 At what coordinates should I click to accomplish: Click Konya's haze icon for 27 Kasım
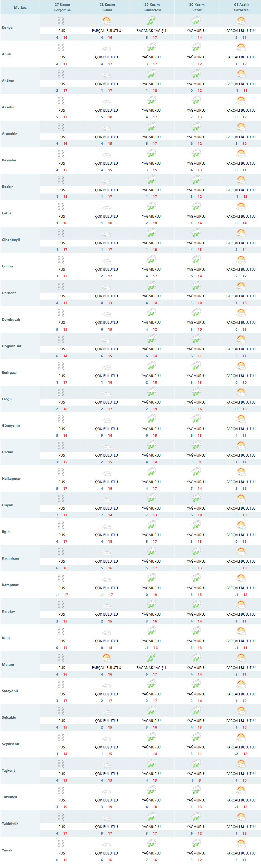tap(61, 21)
